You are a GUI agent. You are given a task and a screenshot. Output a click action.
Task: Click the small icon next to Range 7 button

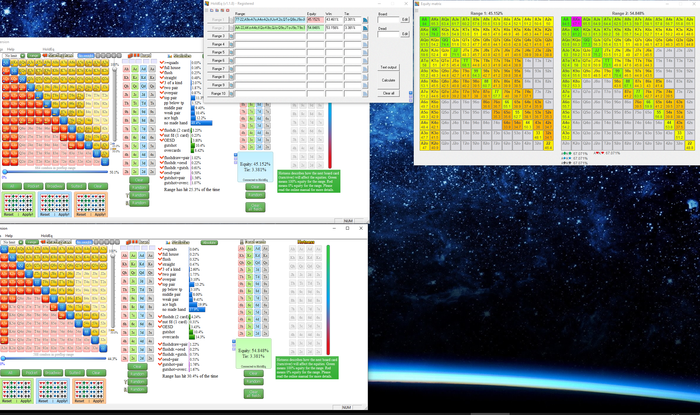pyautogui.click(x=231, y=69)
